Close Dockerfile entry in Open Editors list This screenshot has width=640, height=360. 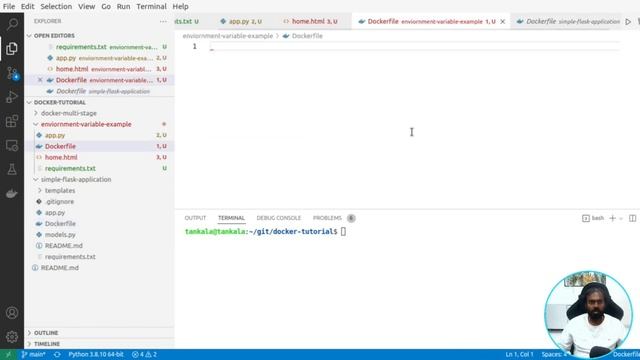pos(40,80)
